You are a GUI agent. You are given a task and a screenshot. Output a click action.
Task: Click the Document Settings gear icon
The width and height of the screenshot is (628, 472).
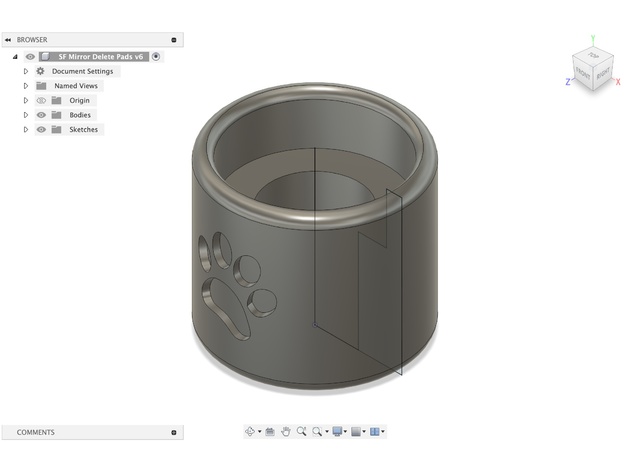click(40, 71)
